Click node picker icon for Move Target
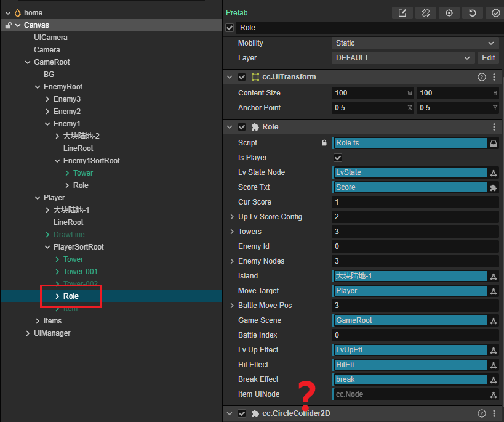The width and height of the screenshot is (504, 422). (494, 291)
